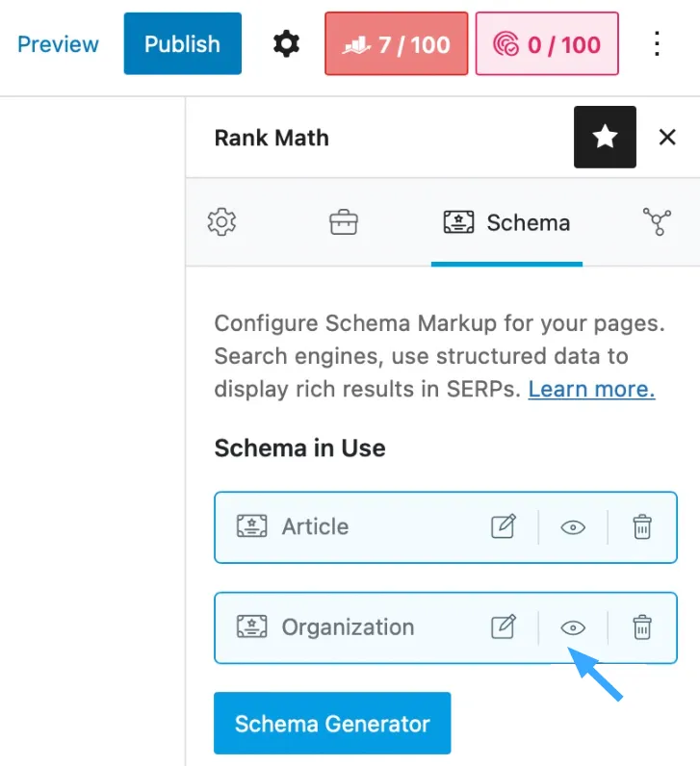700x766 pixels.
Task: Toggle the Rank Math star pin button
Action: point(605,137)
